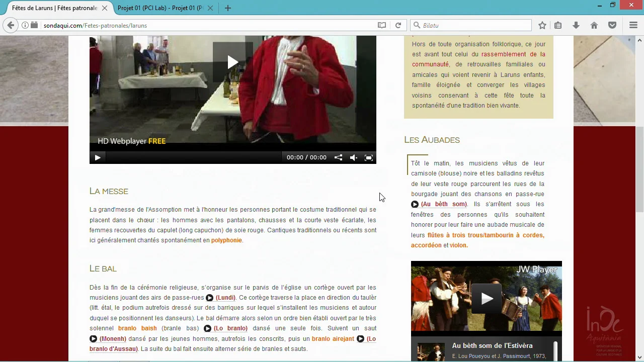Open the (Lundi) link
This screenshot has height=362, width=644.
coord(225,298)
